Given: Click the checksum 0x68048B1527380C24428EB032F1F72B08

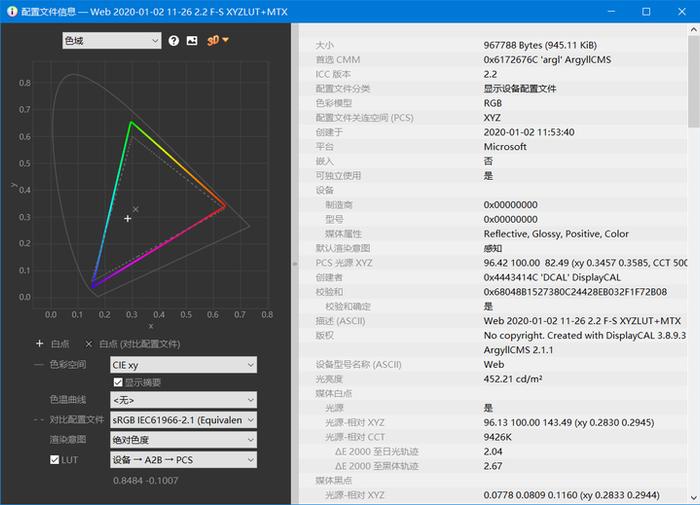Looking at the screenshot, I should coord(575,292).
